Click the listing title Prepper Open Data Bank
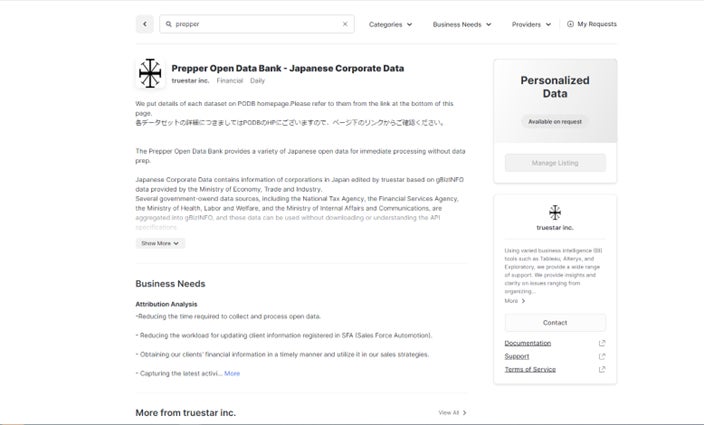 pos(287,68)
